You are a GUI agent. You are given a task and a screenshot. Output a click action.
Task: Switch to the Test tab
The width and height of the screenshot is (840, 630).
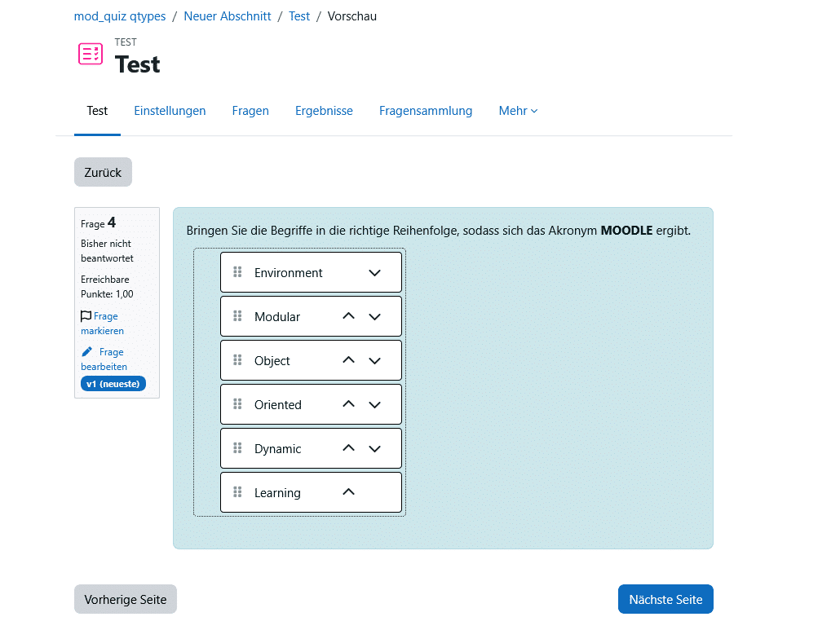pyautogui.click(x=98, y=111)
